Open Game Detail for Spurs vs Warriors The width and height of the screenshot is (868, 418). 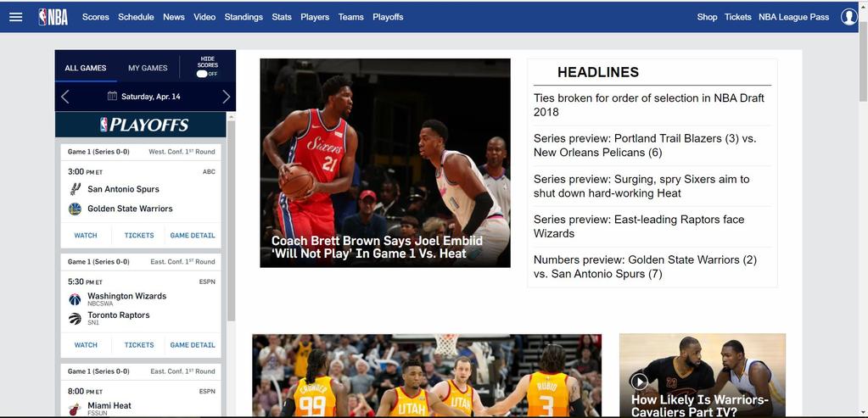193,236
